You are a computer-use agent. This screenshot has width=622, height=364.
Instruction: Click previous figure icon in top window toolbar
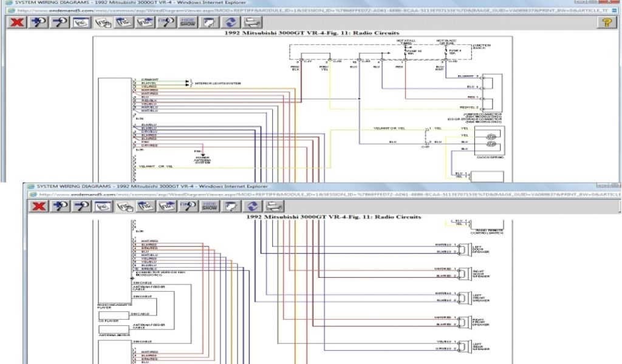click(x=123, y=22)
